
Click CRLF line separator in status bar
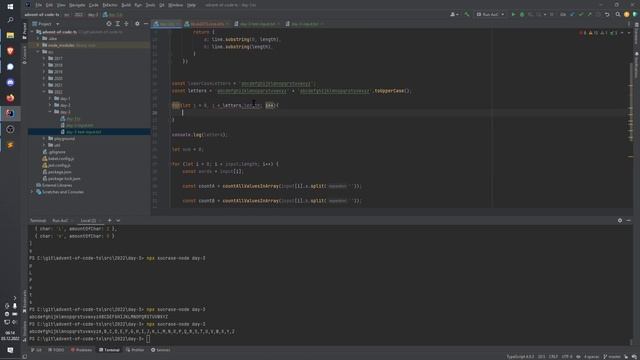tap(553, 357)
